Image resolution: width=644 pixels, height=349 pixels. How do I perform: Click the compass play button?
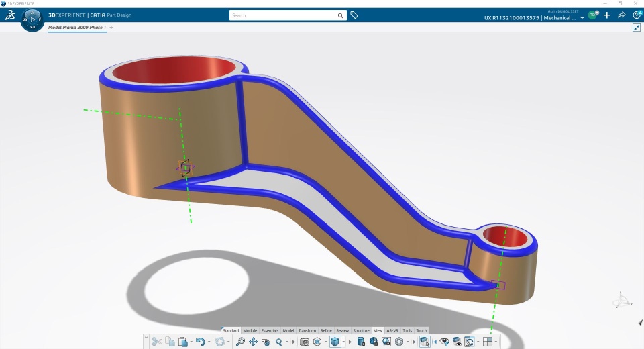33,19
